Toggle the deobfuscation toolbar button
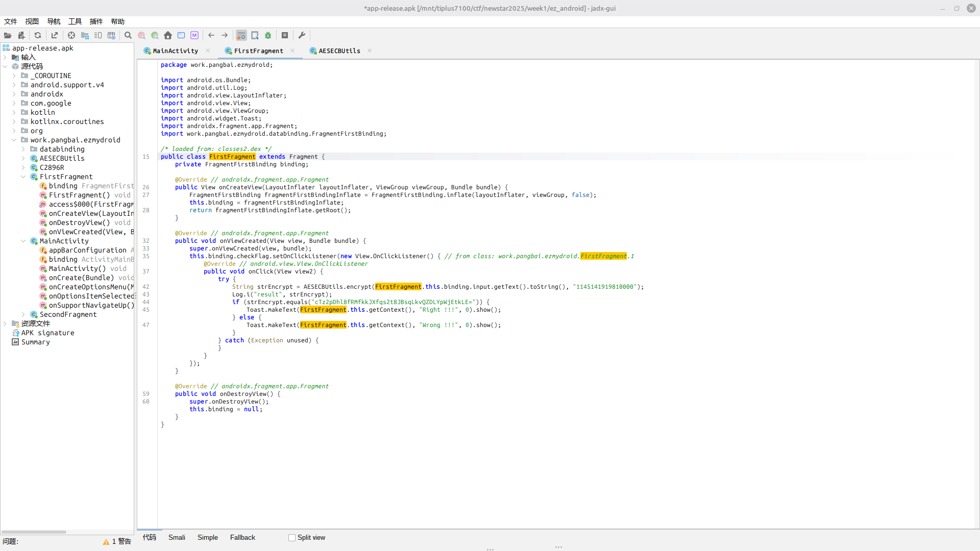 click(241, 35)
